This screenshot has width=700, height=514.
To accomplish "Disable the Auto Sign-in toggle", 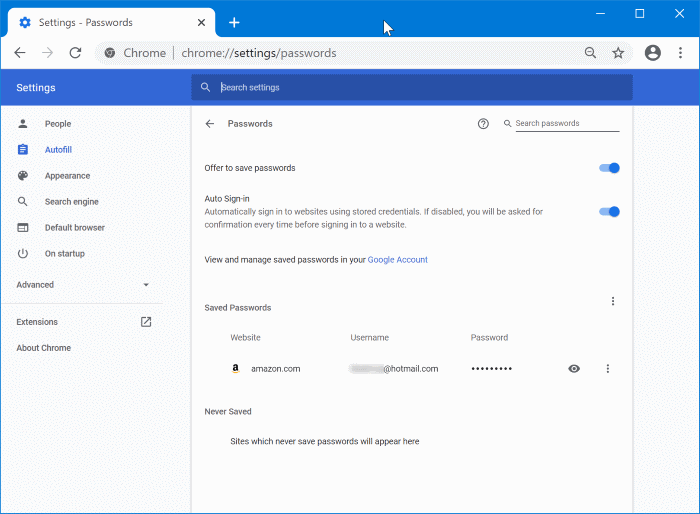I will pos(610,211).
